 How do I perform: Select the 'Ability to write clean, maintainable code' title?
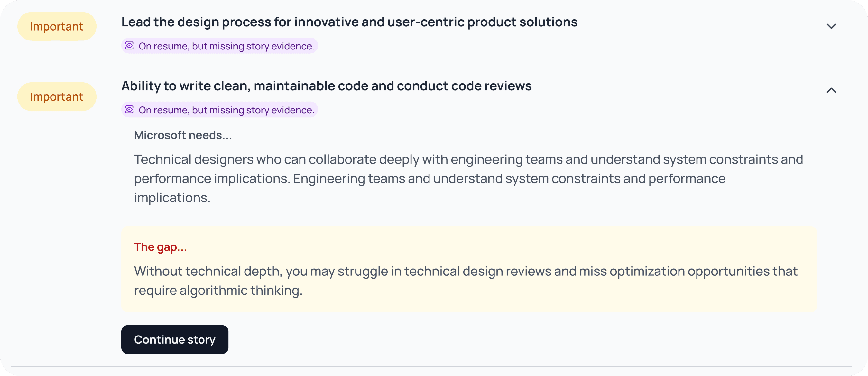point(326,86)
